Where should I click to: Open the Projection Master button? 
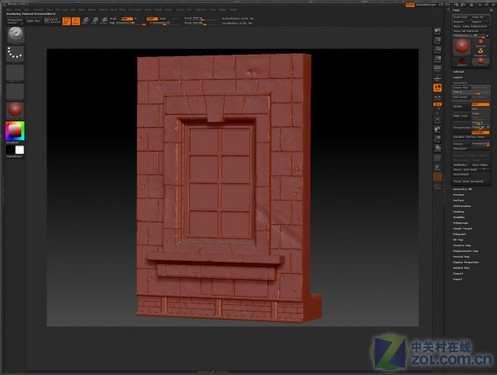tap(15, 21)
